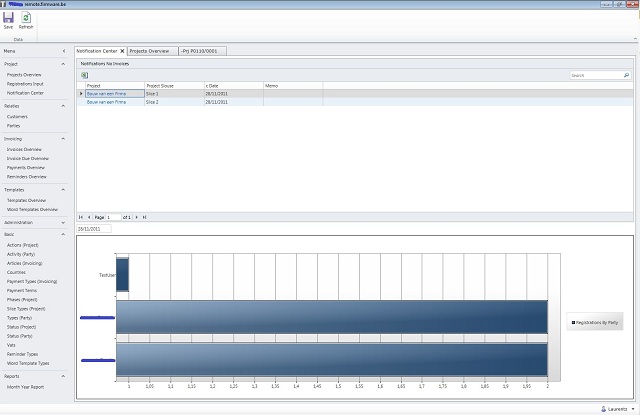
Task: Open Reminder Types in sidebar
Action: pos(22,354)
